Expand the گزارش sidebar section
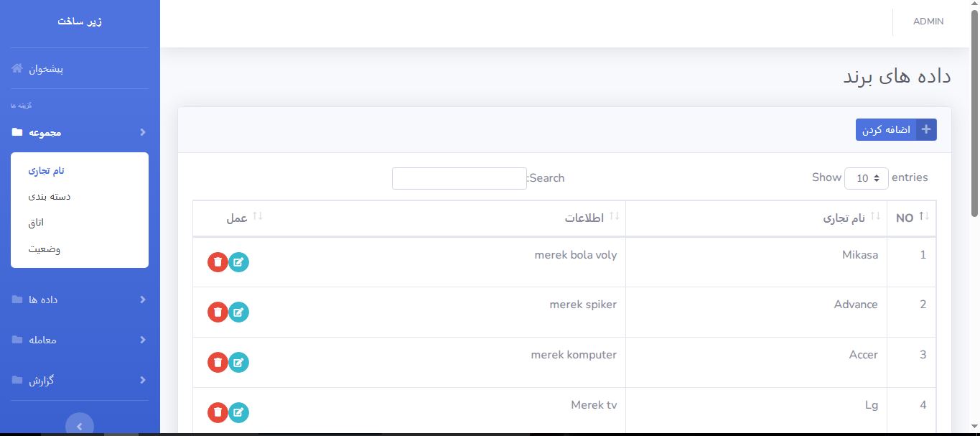 pos(79,380)
